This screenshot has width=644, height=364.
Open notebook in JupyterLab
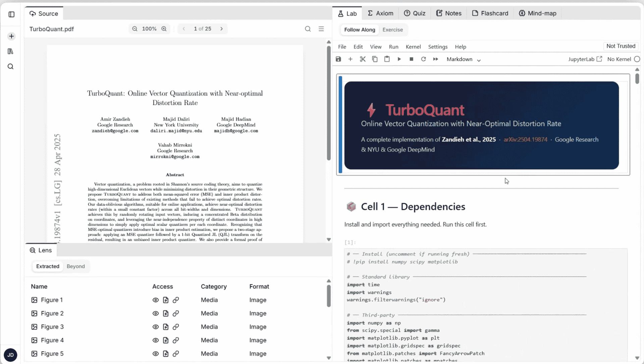point(585,59)
